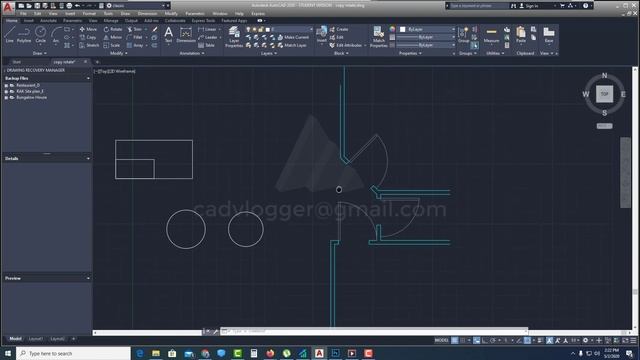Click the Mirror tool

[x=113, y=37]
